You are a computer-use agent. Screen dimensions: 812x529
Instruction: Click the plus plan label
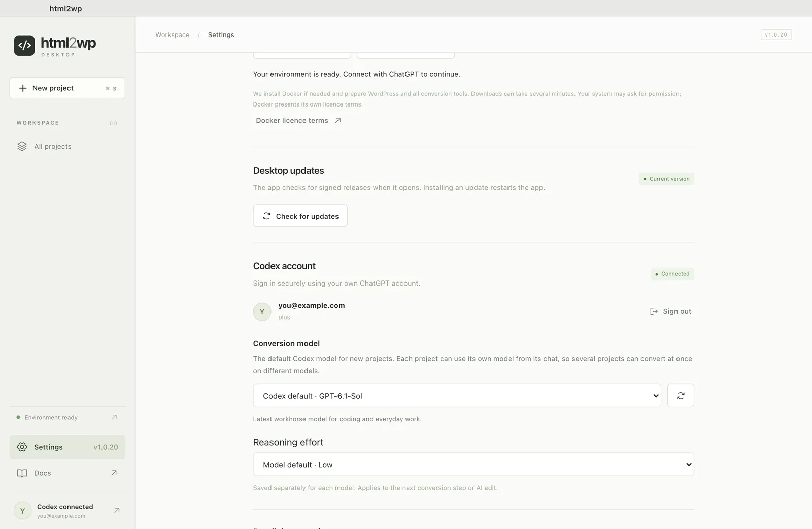tap(284, 317)
